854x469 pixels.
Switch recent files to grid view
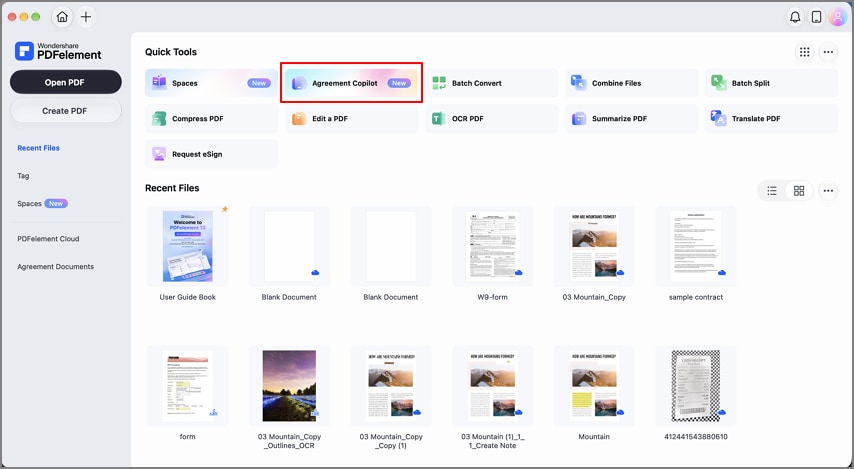[798, 191]
